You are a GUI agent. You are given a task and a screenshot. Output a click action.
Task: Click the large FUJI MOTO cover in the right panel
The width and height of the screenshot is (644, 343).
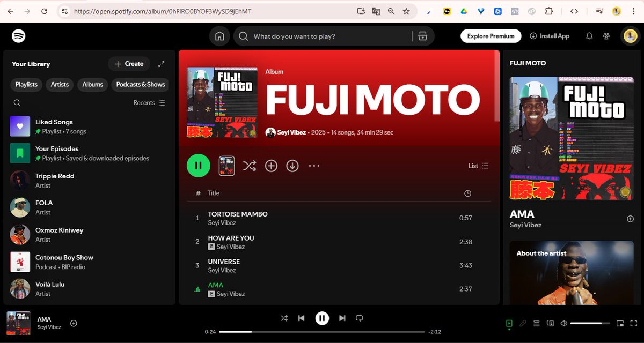(571, 138)
